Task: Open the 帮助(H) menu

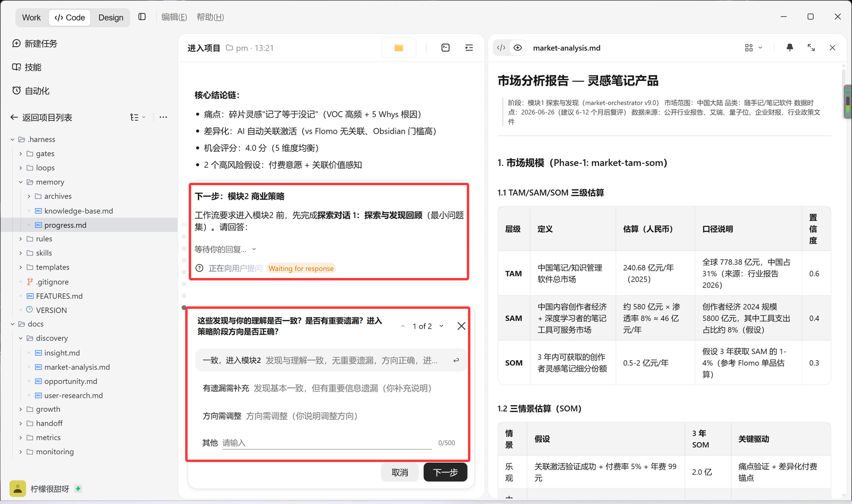Action: coord(210,17)
